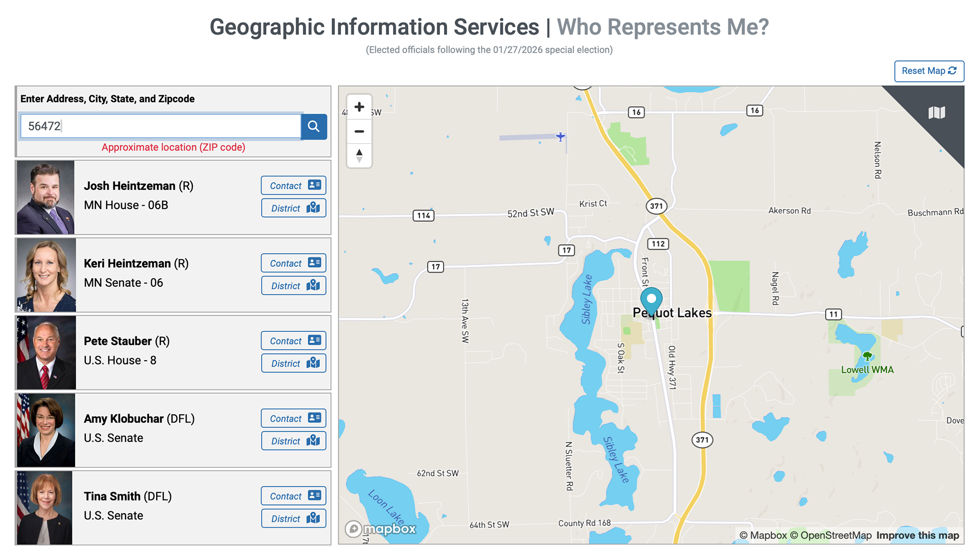Open Keri Heintzeman's Contact info
Image resolution: width=980 pixels, height=550 pixels.
click(293, 263)
